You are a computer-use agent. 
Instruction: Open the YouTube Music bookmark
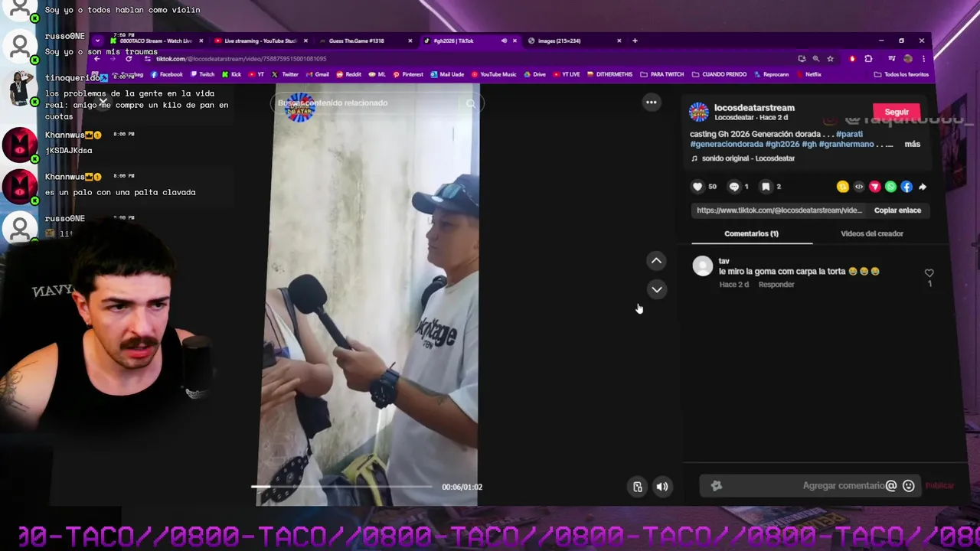[494, 74]
